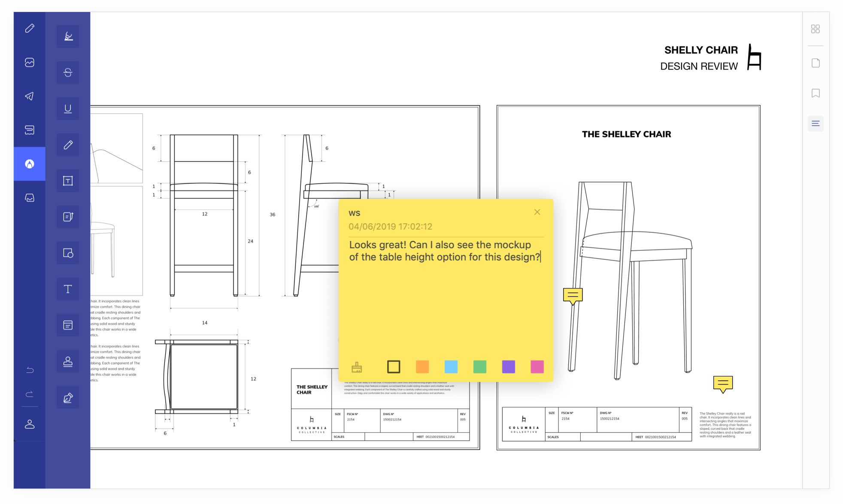This screenshot has height=504, width=843.
Task: Undo the last action
Action: click(x=29, y=370)
